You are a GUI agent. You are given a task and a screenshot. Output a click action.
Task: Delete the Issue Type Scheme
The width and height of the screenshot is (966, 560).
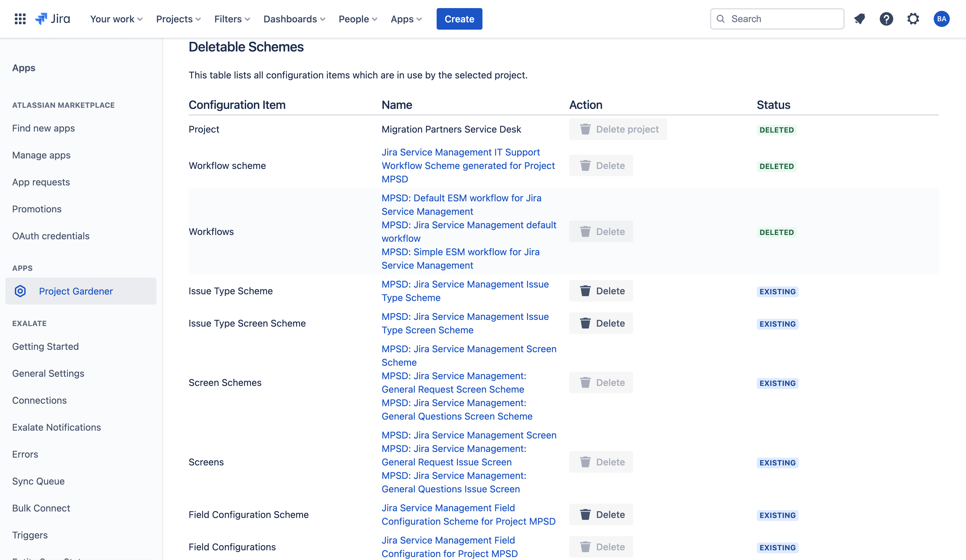pyautogui.click(x=601, y=291)
